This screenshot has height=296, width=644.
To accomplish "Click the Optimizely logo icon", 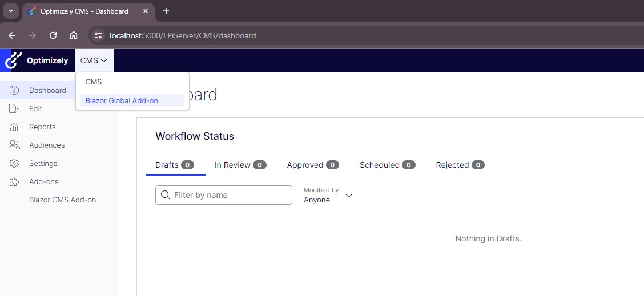I will [13, 60].
